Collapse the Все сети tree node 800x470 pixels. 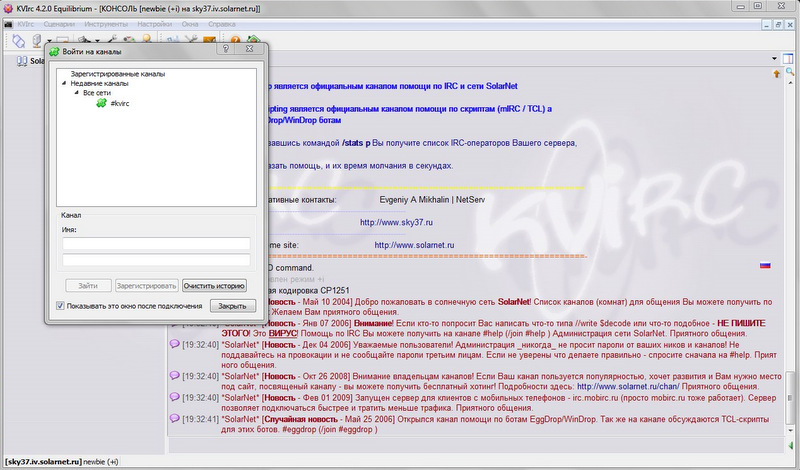click(76, 93)
